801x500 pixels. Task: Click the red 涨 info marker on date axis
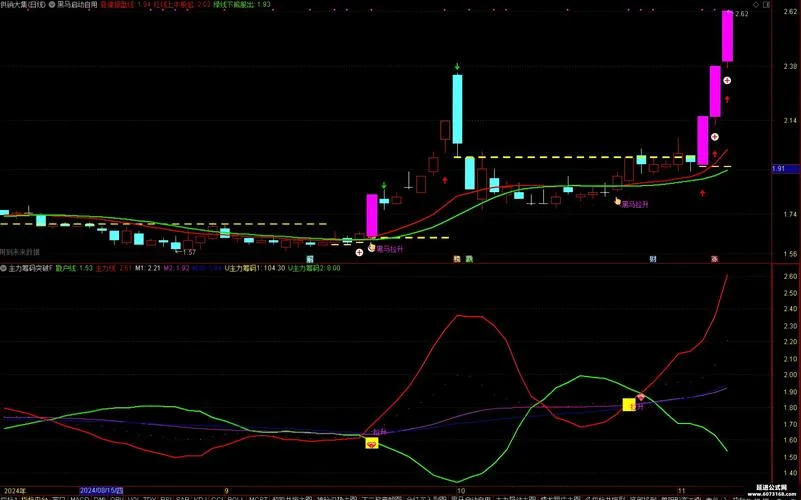[715, 259]
